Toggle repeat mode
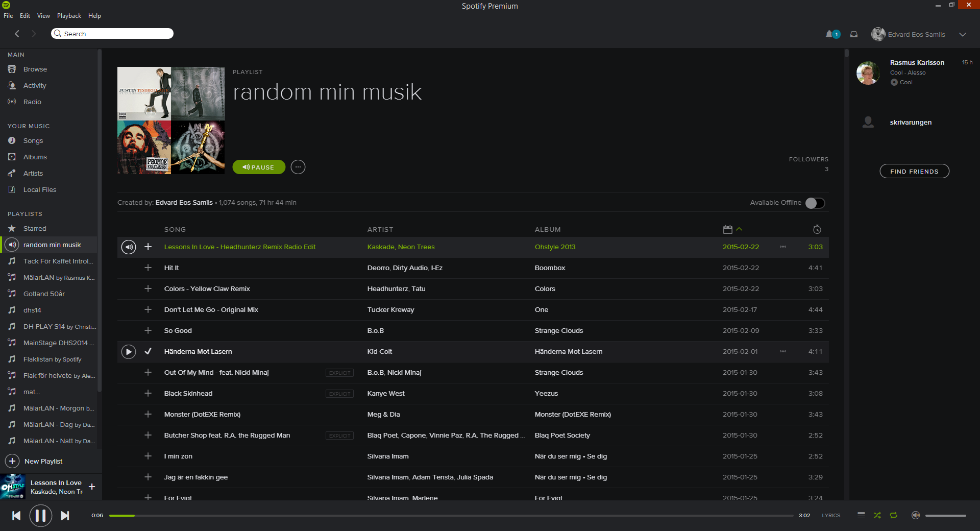The height and width of the screenshot is (531, 980). click(x=893, y=515)
